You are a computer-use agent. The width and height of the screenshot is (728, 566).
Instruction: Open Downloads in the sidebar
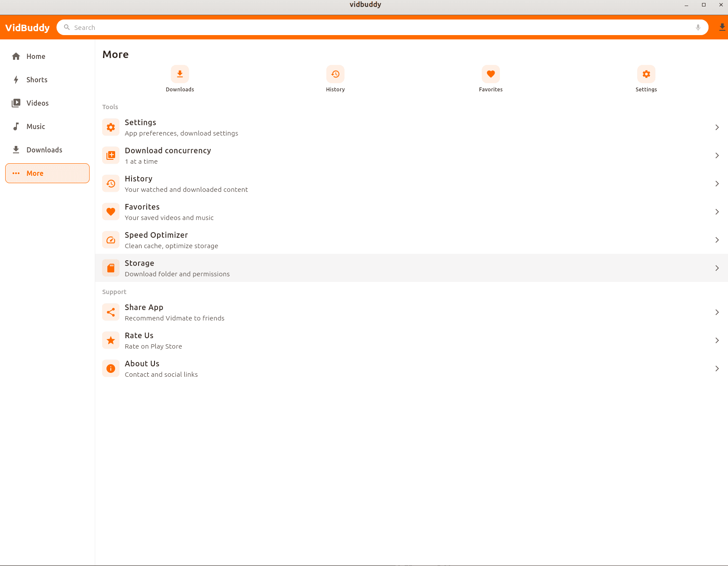47,150
